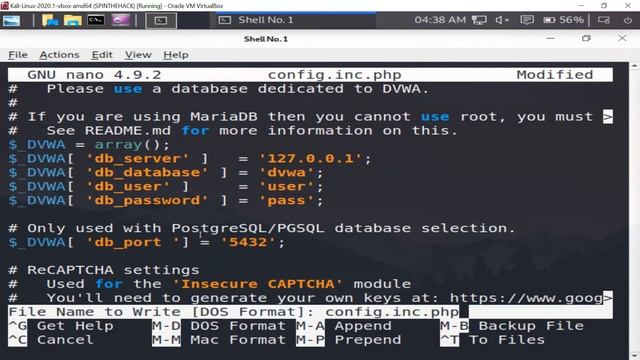Screen dimensions: 640x360
Task: Maximize the Shell No. 1 terminal window
Action: pos(587,38)
